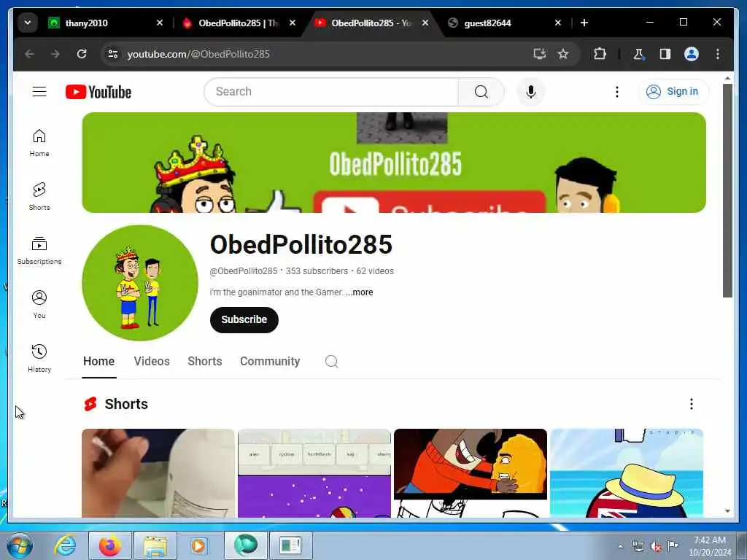This screenshot has width=747, height=560.
Task: Open Chrome extensions puzzle icon
Action: pos(600,54)
